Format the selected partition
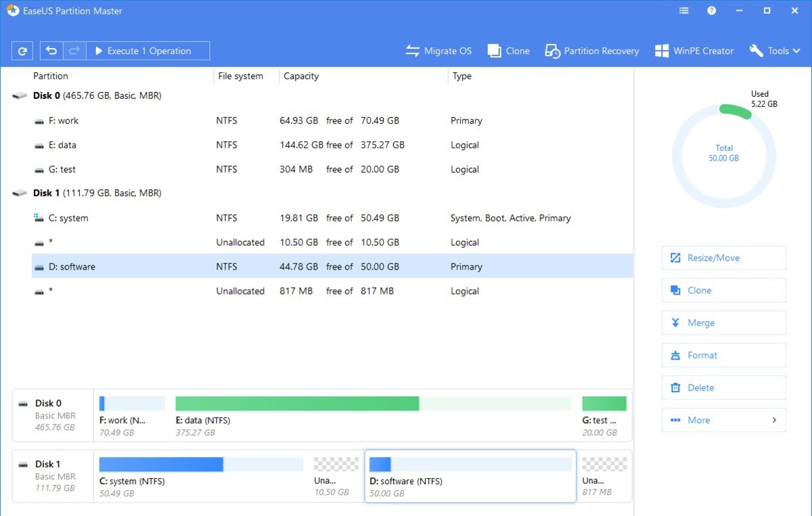Screen dimensions: 812x516 click(724, 356)
